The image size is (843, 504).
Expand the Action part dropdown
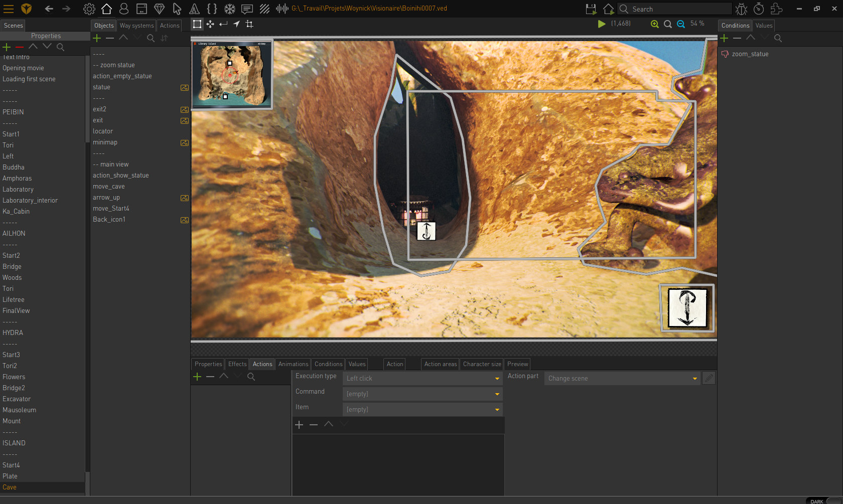click(x=694, y=379)
